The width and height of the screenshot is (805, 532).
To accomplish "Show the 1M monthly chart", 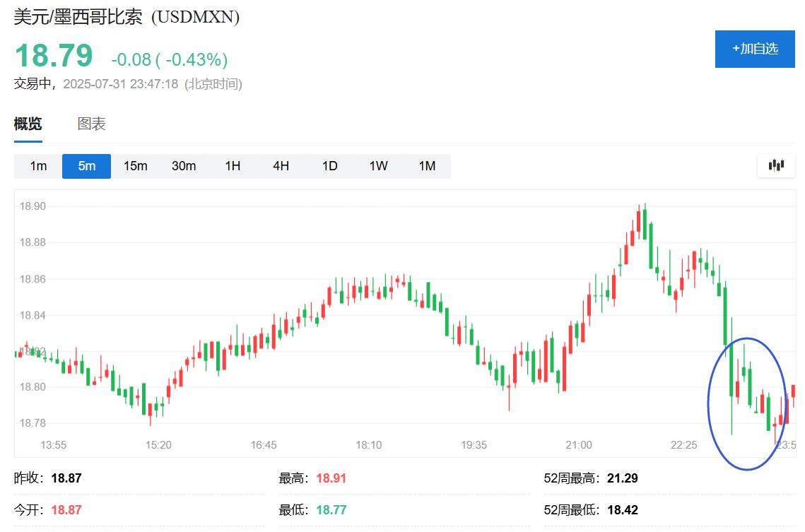I will coord(427,166).
